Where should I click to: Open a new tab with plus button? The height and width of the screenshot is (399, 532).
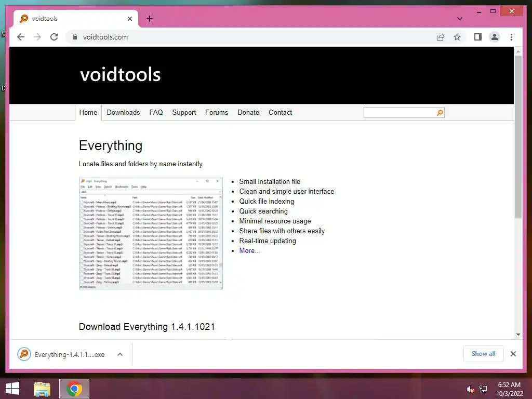pos(150,19)
